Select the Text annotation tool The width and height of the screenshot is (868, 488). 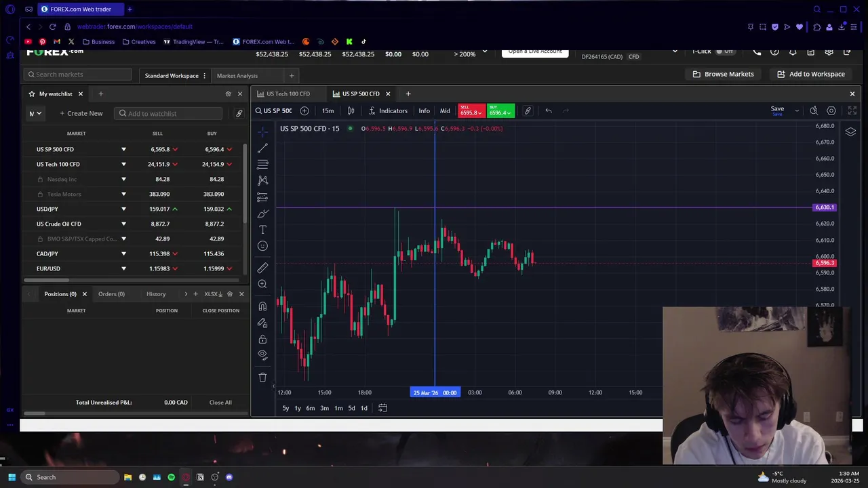[262, 230]
